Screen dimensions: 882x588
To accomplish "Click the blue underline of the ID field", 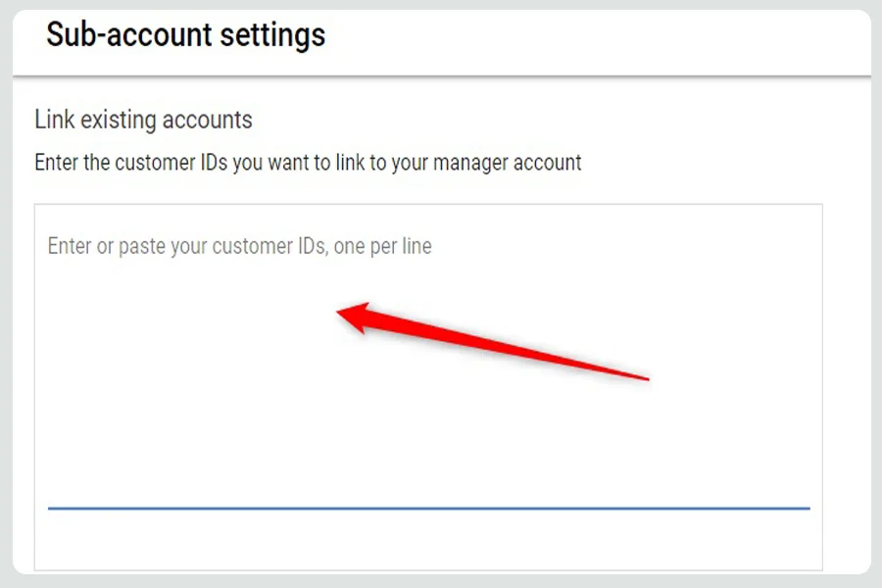I will click(428, 509).
